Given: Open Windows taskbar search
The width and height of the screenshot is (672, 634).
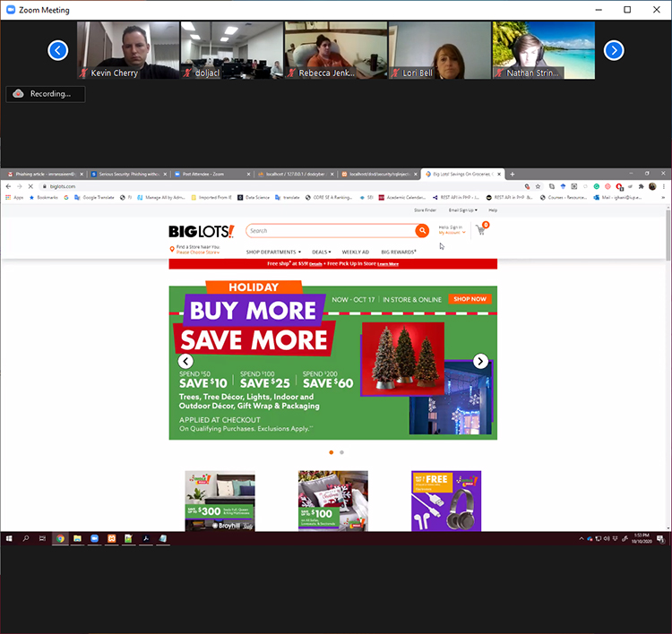Looking at the screenshot, I should [26, 539].
